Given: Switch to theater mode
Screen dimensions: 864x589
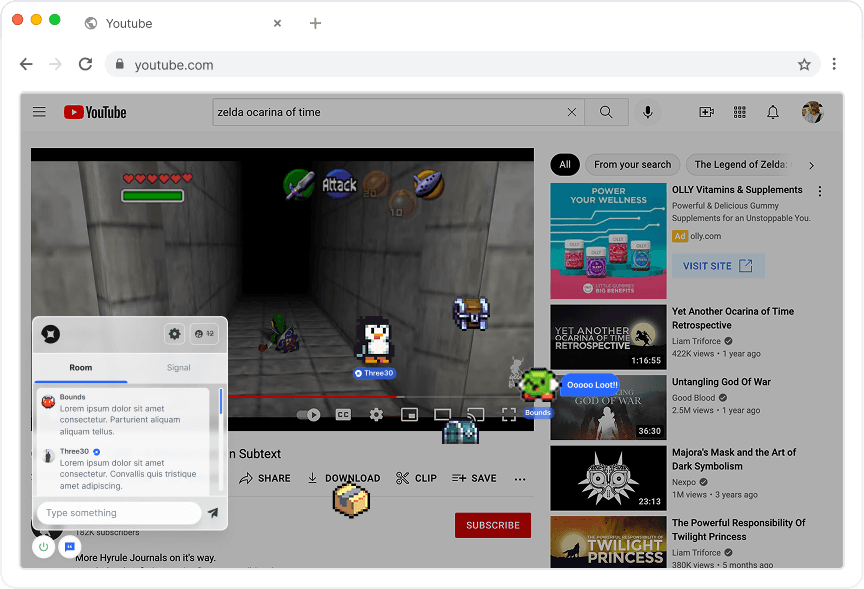Looking at the screenshot, I should click(x=442, y=414).
